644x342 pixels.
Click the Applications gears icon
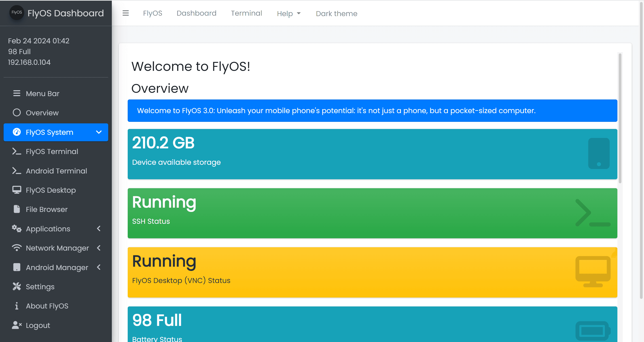point(17,228)
